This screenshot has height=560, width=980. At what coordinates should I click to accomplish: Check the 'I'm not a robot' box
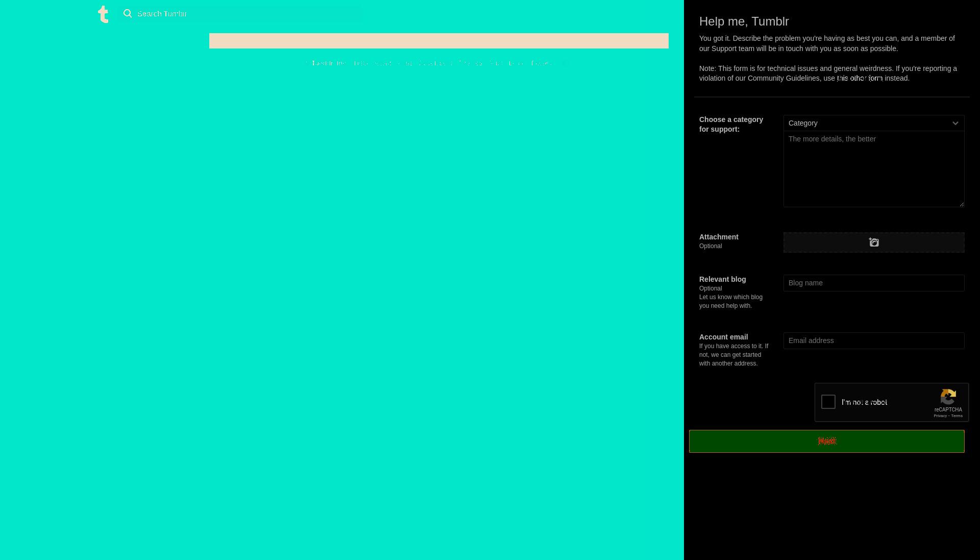click(828, 402)
